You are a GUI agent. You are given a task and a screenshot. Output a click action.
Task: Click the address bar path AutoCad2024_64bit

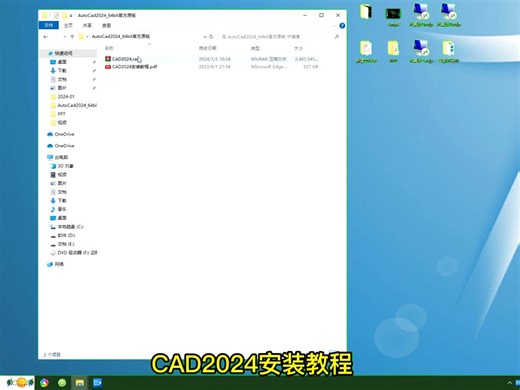pyautogui.click(x=121, y=36)
